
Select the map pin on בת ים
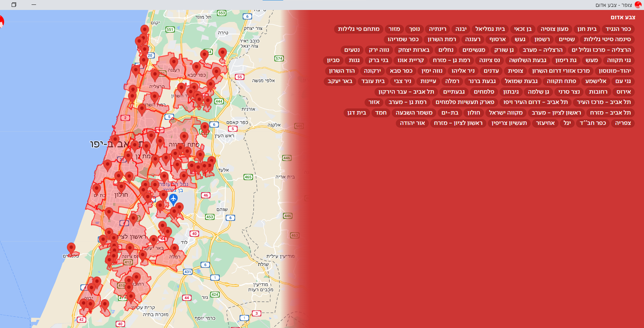tap(96, 189)
